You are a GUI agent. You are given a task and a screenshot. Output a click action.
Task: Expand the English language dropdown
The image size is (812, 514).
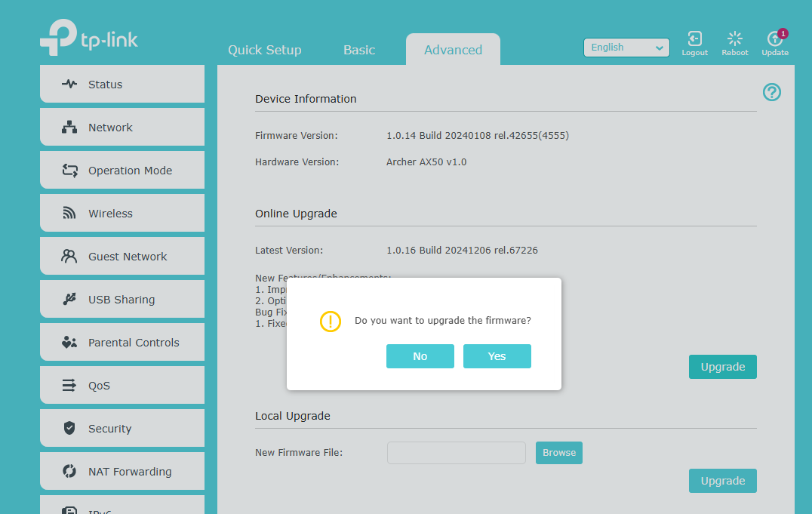[x=626, y=48]
